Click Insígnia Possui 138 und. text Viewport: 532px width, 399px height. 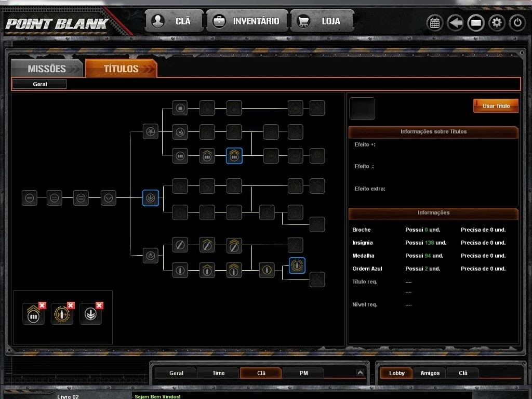click(x=426, y=243)
